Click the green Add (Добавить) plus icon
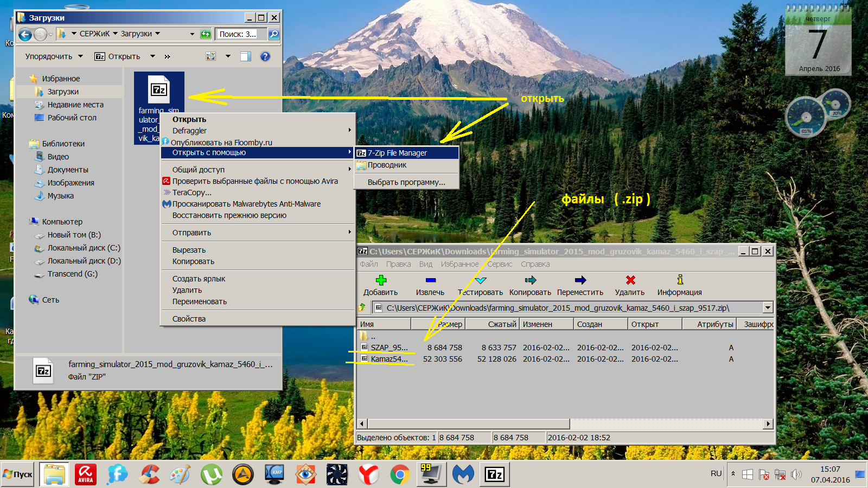Image resolution: width=868 pixels, height=488 pixels. point(381,280)
